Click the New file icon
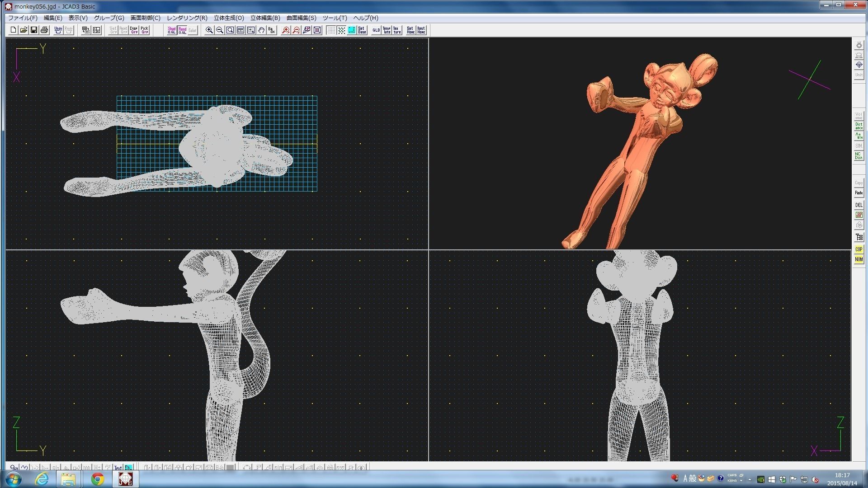868x488 pixels. [x=13, y=30]
